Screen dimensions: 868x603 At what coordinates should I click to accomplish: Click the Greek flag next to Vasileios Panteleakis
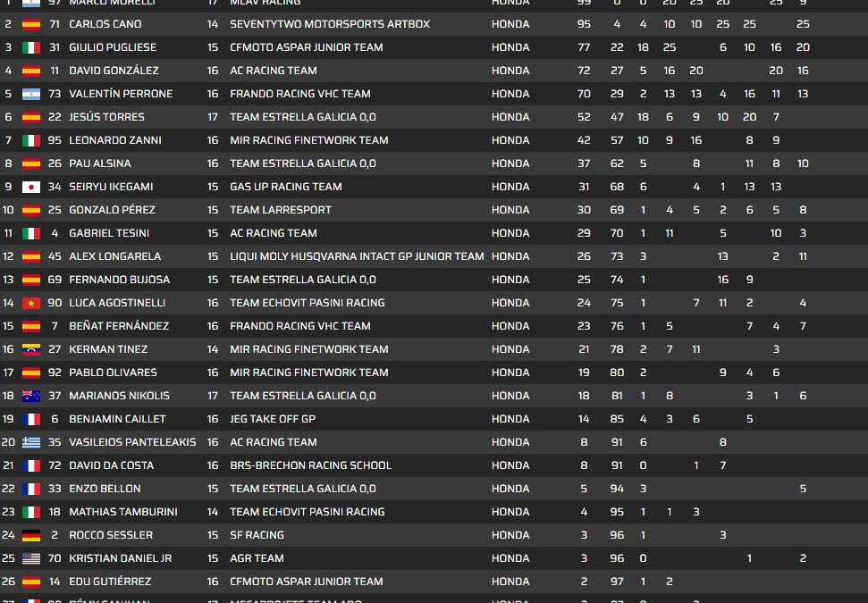[32, 442]
